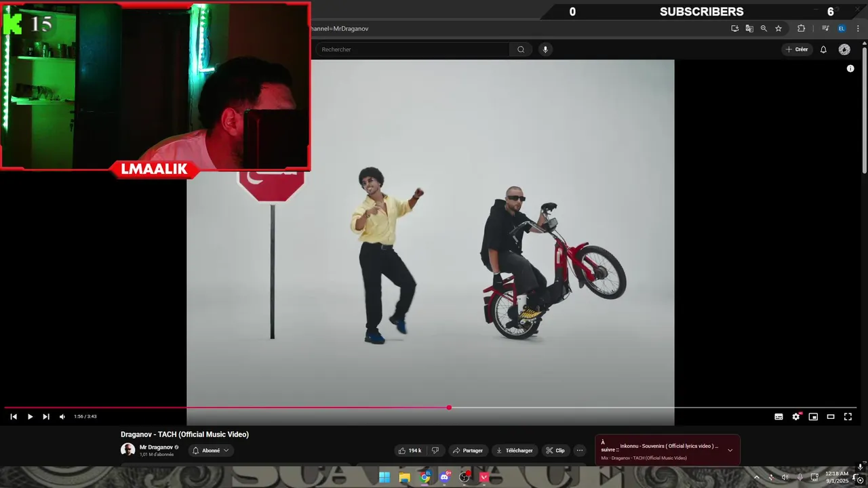Open the player settings gear

click(796, 417)
